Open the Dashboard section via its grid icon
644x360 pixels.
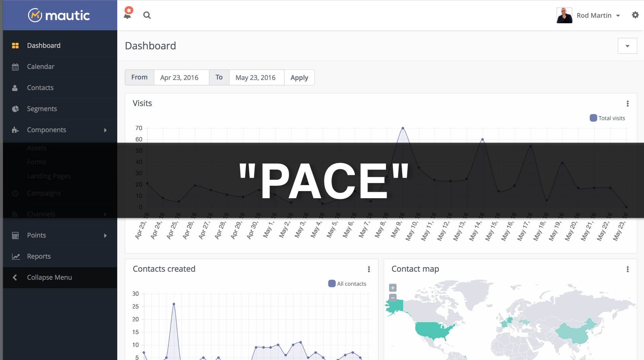tap(15, 45)
